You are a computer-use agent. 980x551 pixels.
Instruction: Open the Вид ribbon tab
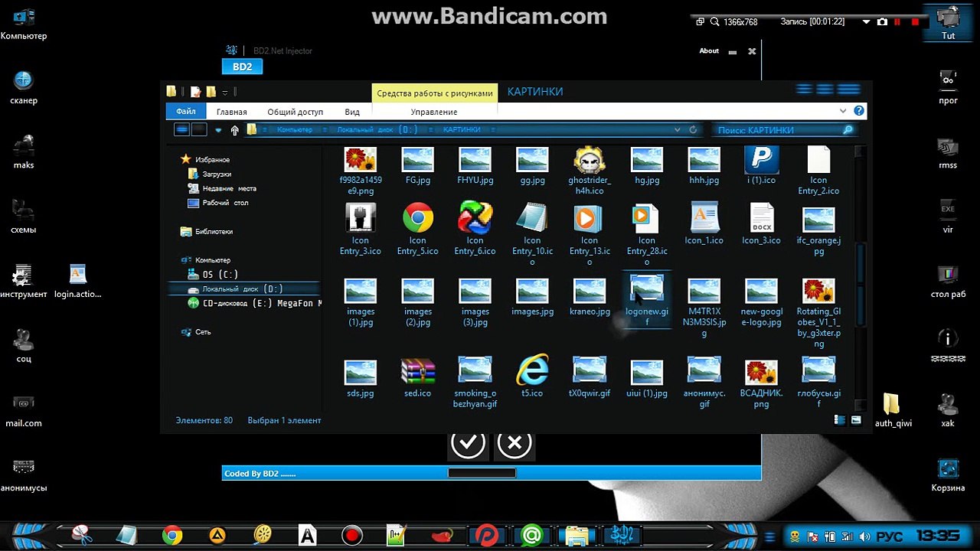click(352, 112)
